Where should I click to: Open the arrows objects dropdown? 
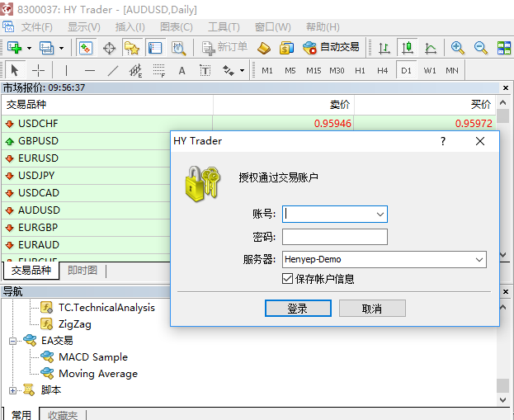(x=242, y=70)
